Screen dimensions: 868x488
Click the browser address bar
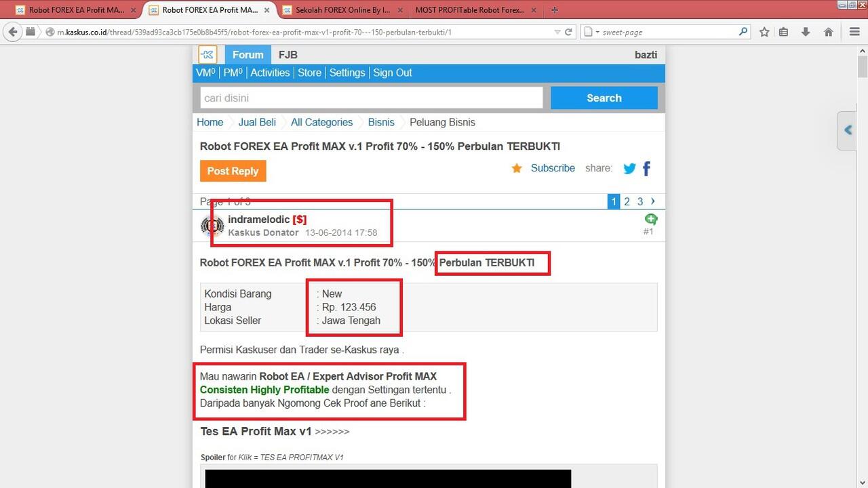[298, 32]
